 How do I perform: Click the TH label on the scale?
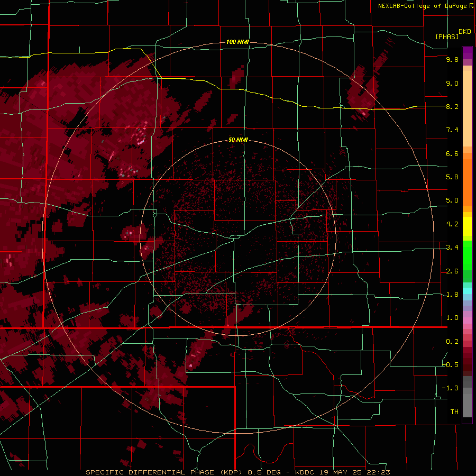454,412
